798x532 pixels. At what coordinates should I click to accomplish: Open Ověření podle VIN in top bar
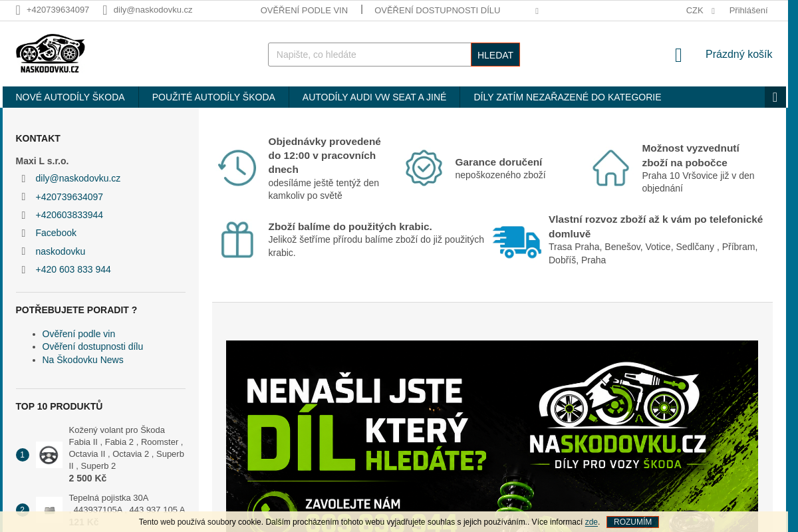click(304, 10)
